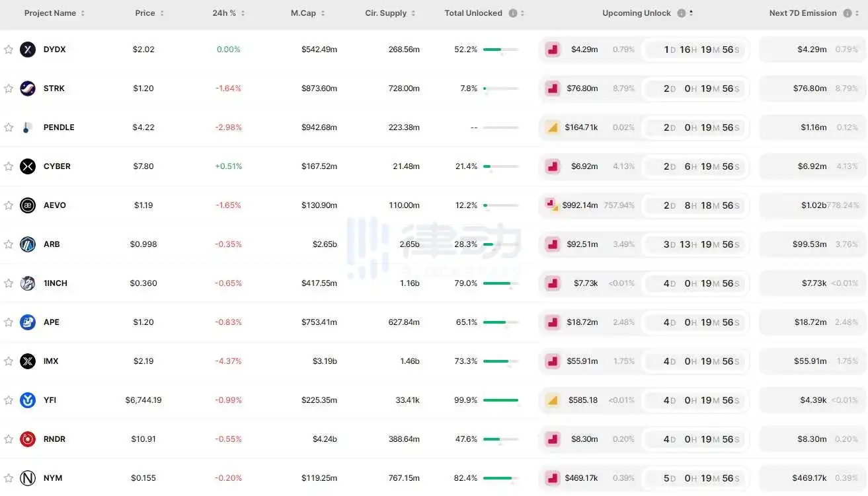Toggle the RNDR favorite star
This screenshot has width=868, height=496.
click(x=9, y=439)
